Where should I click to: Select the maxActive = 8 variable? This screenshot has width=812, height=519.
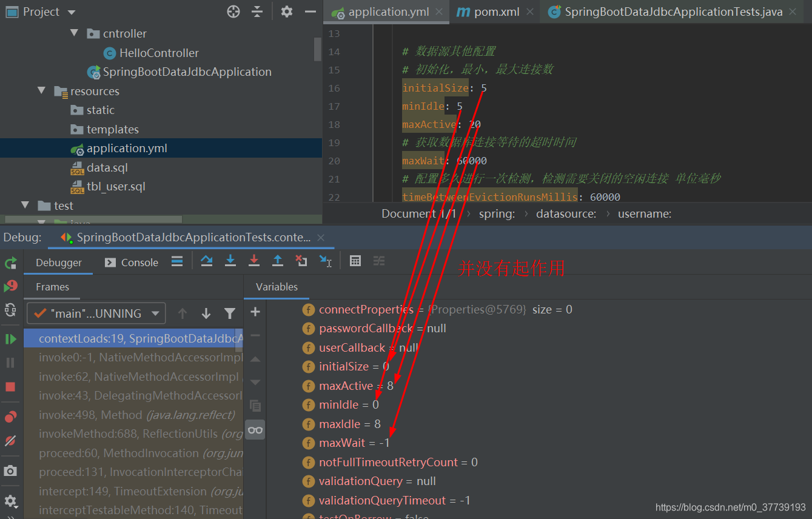pyautogui.click(x=357, y=386)
